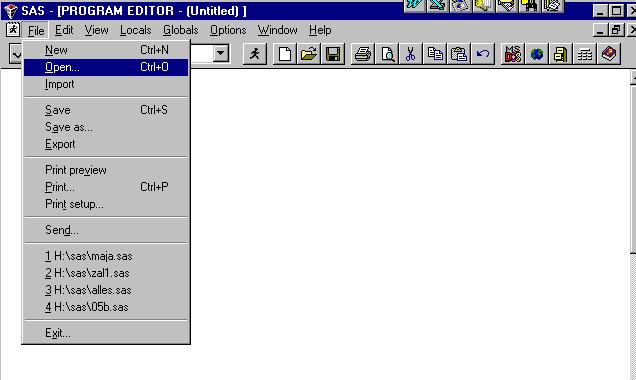The width and height of the screenshot is (636, 380).
Task: Open the Options menu
Action: pyautogui.click(x=228, y=30)
